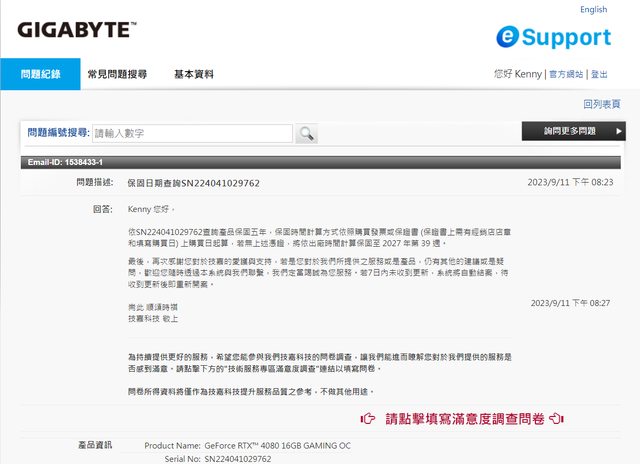Click the pointing hand icon right of survey link
Viewport: 640px width, 464px height.
coord(556,418)
